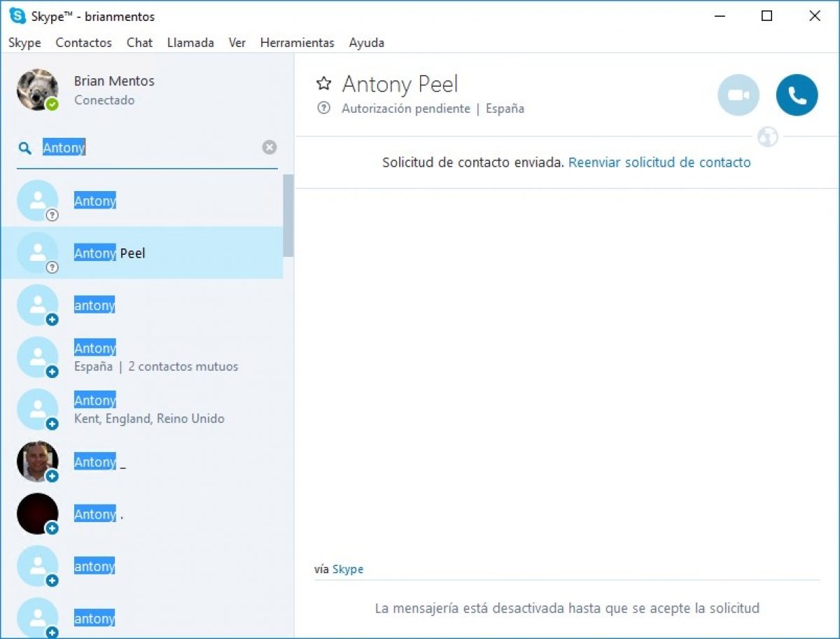Click the globe icon below the call buttons
Viewport: 840px width, 639px height.
tap(768, 136)
